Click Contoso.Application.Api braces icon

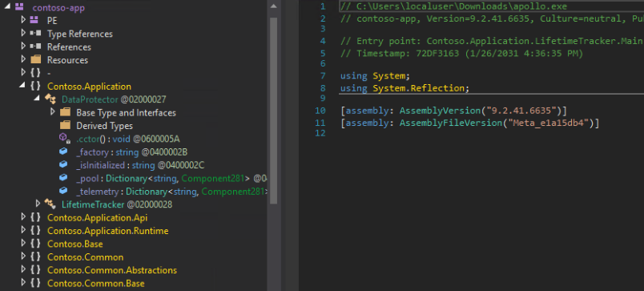point(35,217)
